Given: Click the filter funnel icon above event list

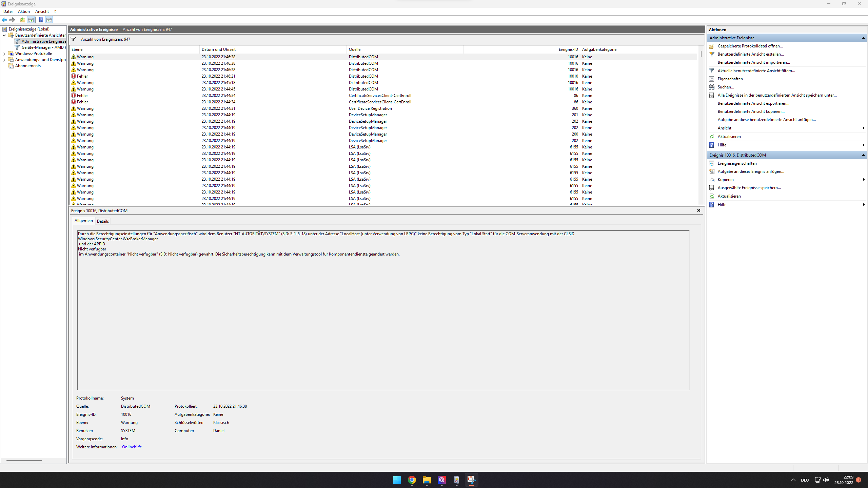Looking at the screenshot, I should coord(73,39).
